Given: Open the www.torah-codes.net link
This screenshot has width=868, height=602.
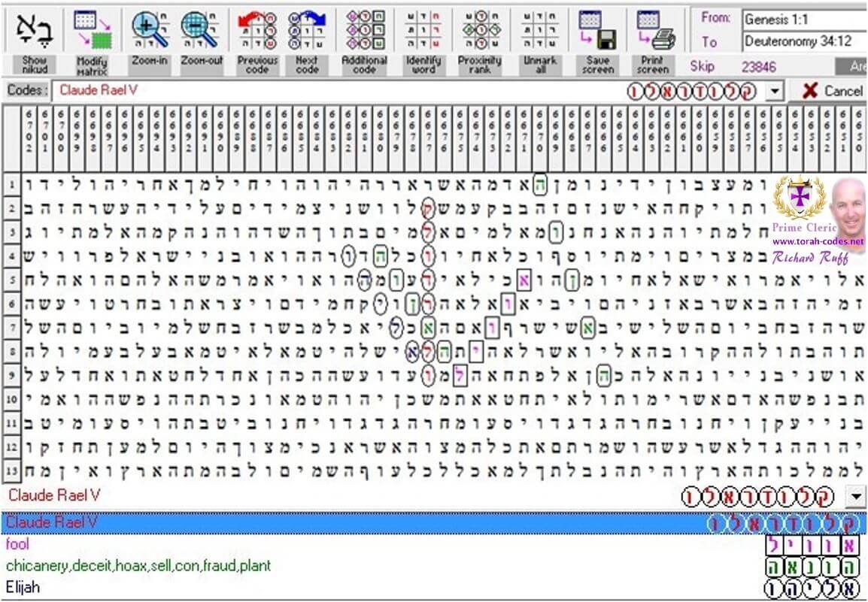Looking at the screenshot, I should 817,243.
